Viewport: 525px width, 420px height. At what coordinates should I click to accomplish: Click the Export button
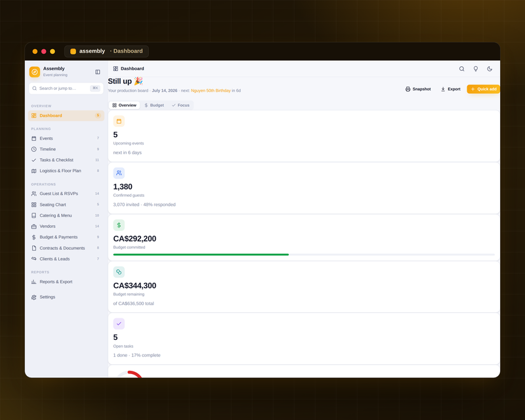click(451, 89)
